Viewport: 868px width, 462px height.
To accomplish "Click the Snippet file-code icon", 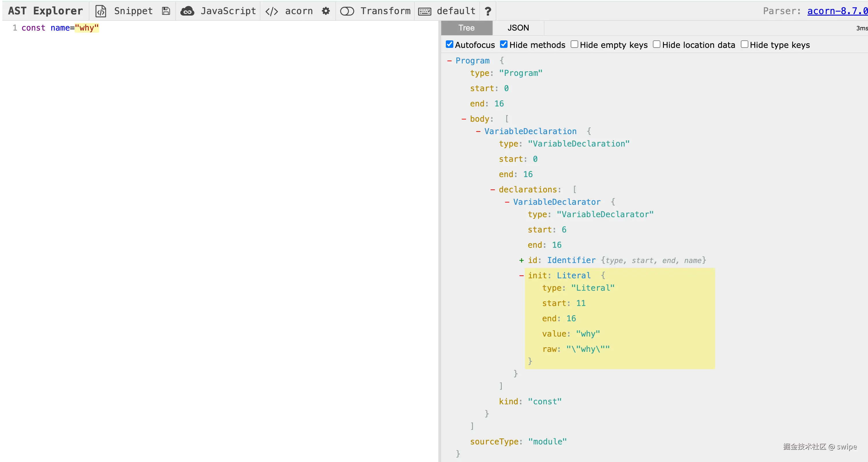I will coord(100,11).
